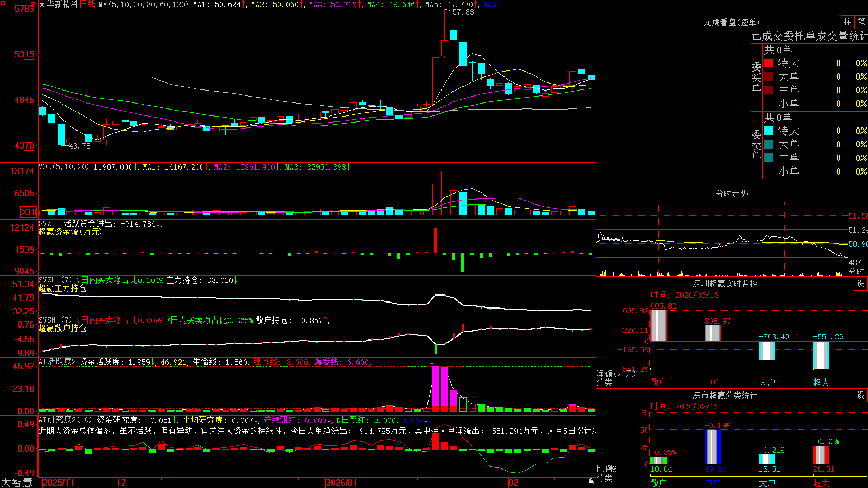Switch 龙虎看盘 to 笔 (tick) view
Screen dimensions: 868x488
click(861, 22)
